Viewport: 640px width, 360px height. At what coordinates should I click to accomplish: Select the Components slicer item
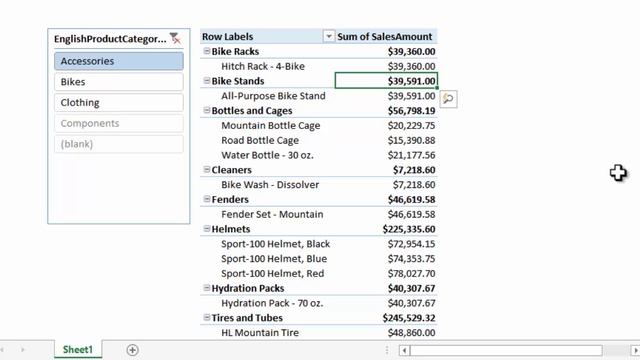119,123
